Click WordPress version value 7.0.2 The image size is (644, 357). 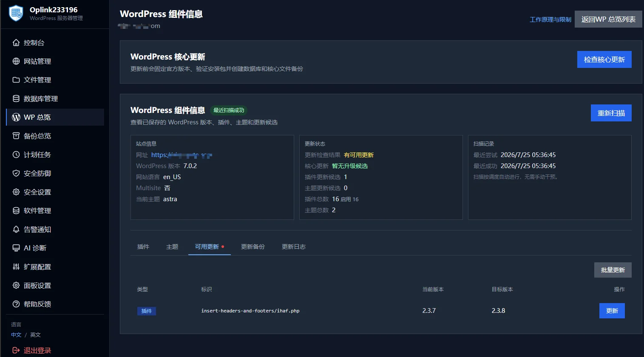(x=190, y=166)
